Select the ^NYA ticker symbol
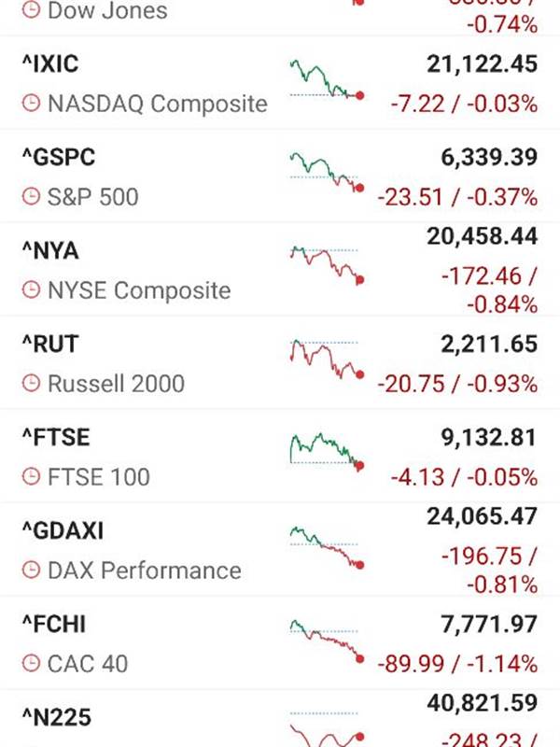This screenshot has height=747, width=560. tap(50, 251)
